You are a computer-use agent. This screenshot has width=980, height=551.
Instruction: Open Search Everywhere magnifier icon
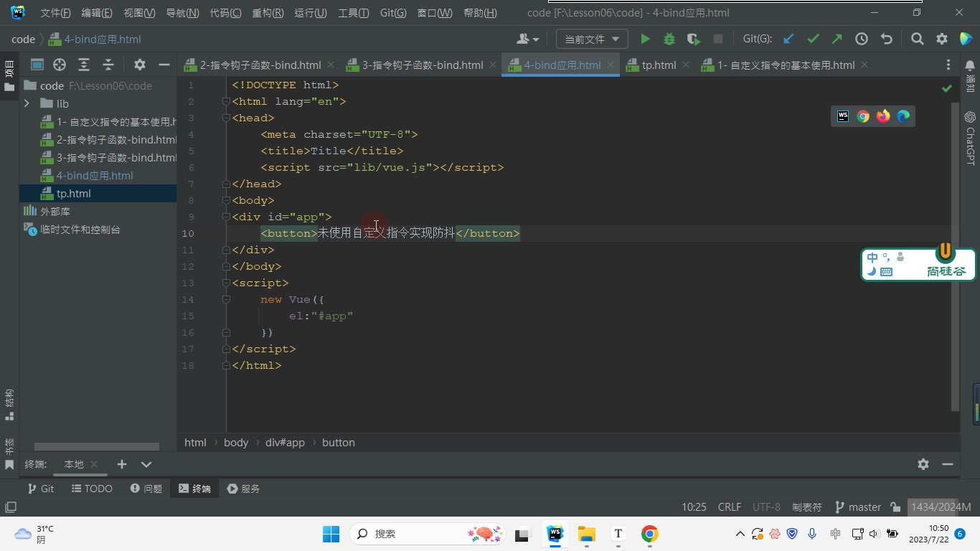coord(918,39)
